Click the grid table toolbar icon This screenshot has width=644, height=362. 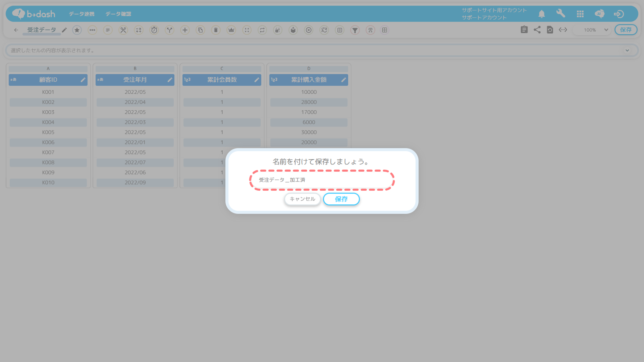384,30
